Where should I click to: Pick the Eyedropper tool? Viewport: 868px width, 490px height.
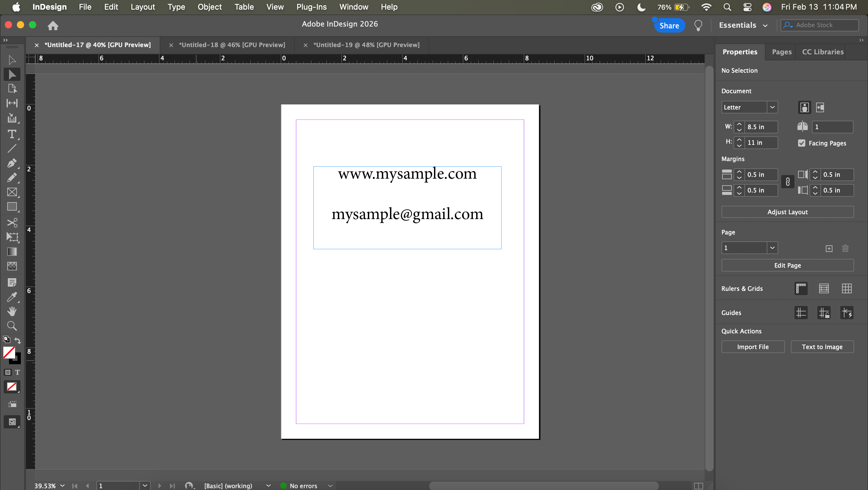(x=12, y=297)
